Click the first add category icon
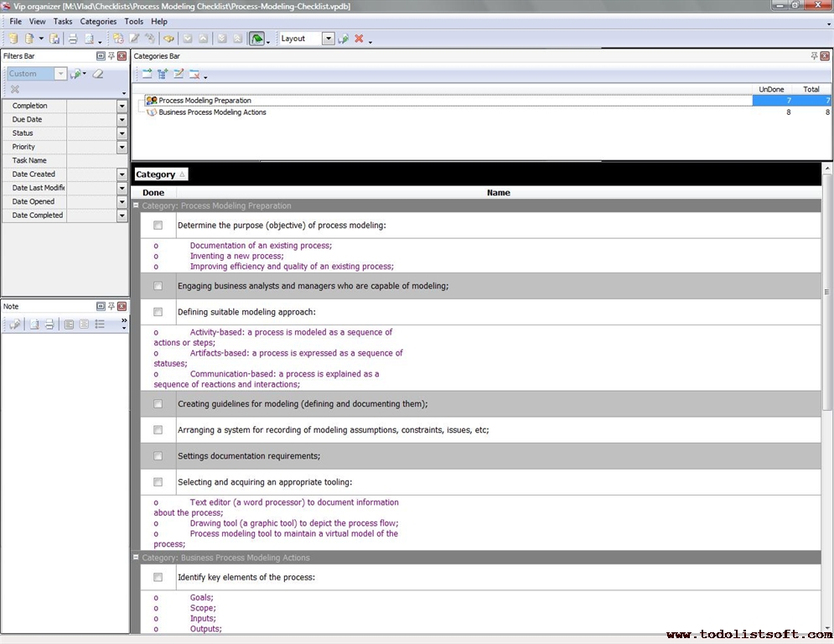Viewport: 834px width, 644px height. click(147, 74)
